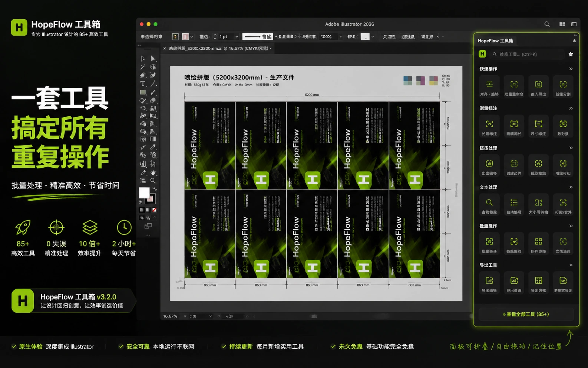Toggle the panel arrangement icon in title bar
This screenshot has height=368, width=588.
tap(574, 24)
